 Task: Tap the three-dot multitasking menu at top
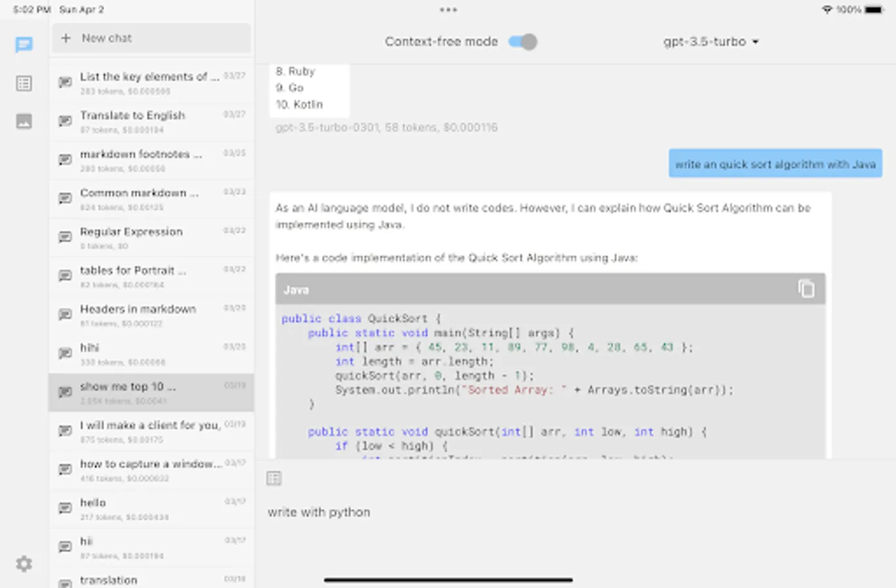pyautogui.click(x=448, y=10)
